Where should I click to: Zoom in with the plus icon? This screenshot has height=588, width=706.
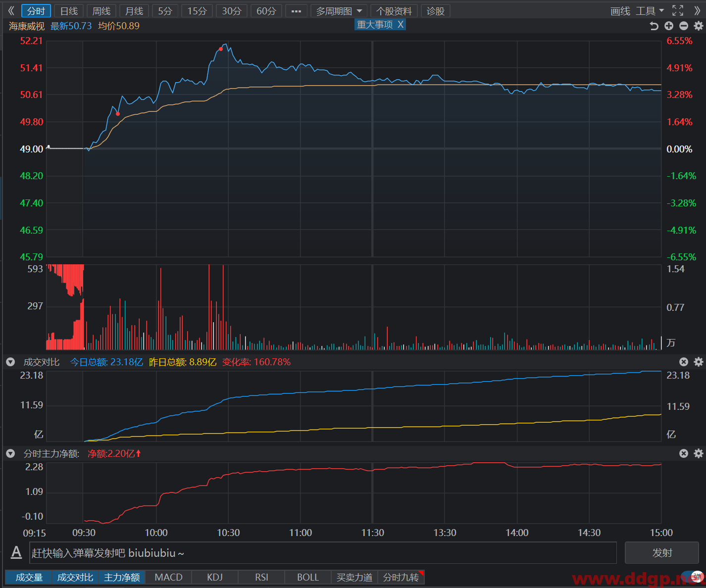(x=669, y=26)
